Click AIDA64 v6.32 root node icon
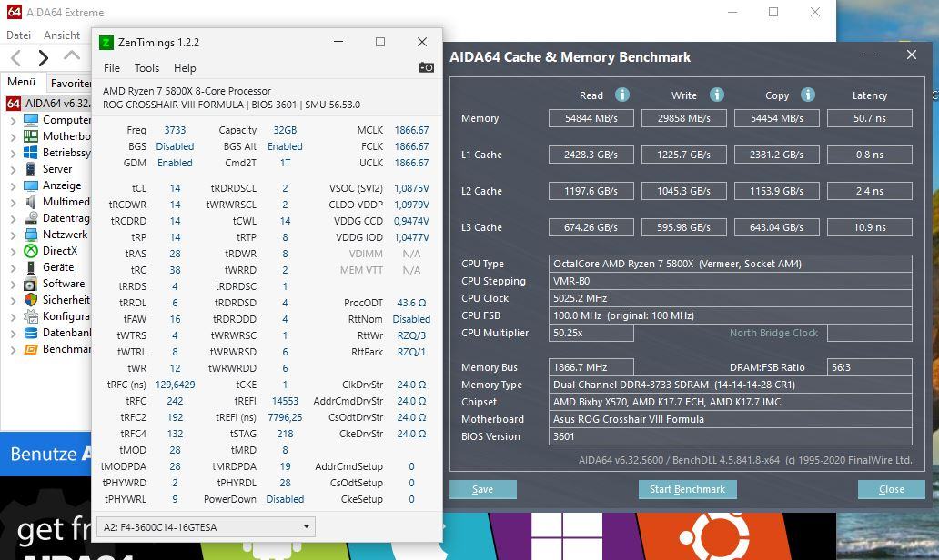939x560 pixels. point(14,104)
